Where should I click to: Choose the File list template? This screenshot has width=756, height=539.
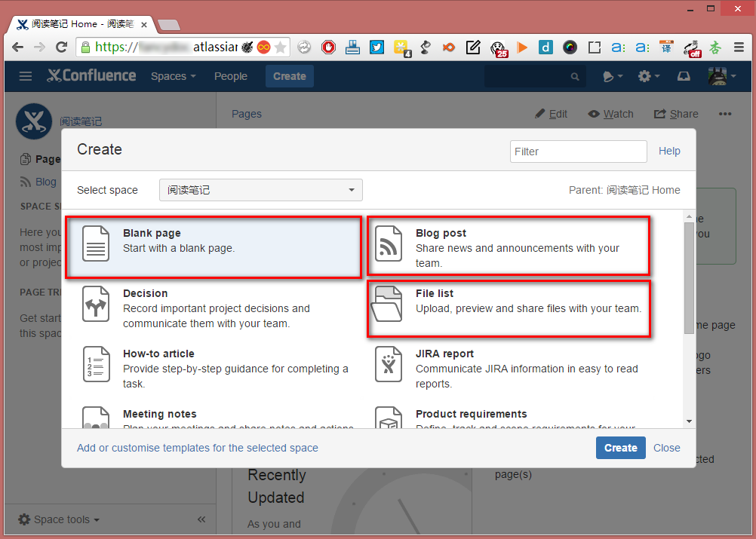pyautogui.click(x=509, y=308)
